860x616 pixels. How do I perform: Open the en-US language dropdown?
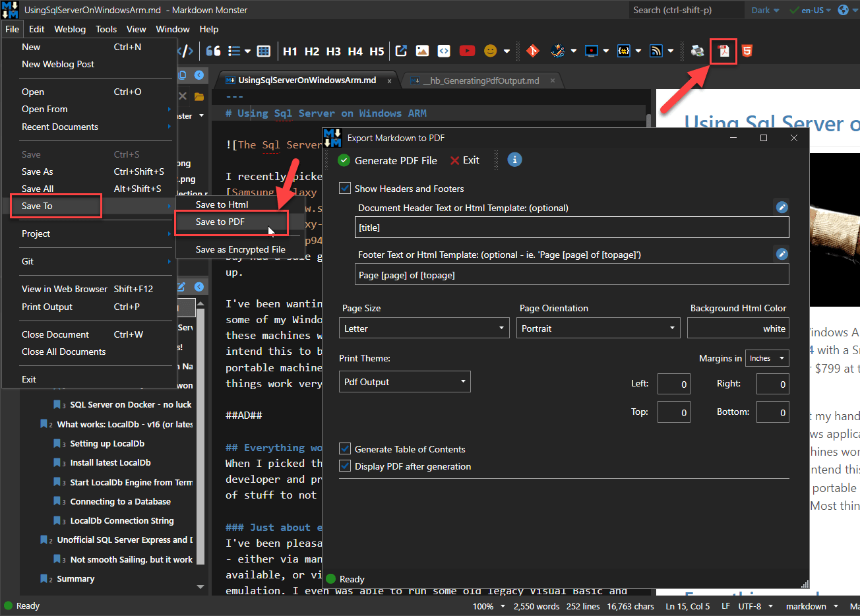[x=811, y=10]
